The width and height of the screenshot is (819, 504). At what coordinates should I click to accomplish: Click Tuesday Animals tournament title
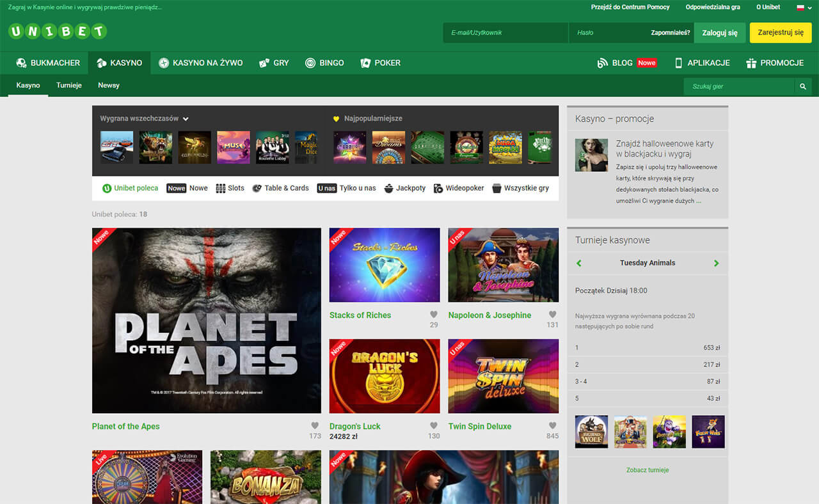[648, 263]
